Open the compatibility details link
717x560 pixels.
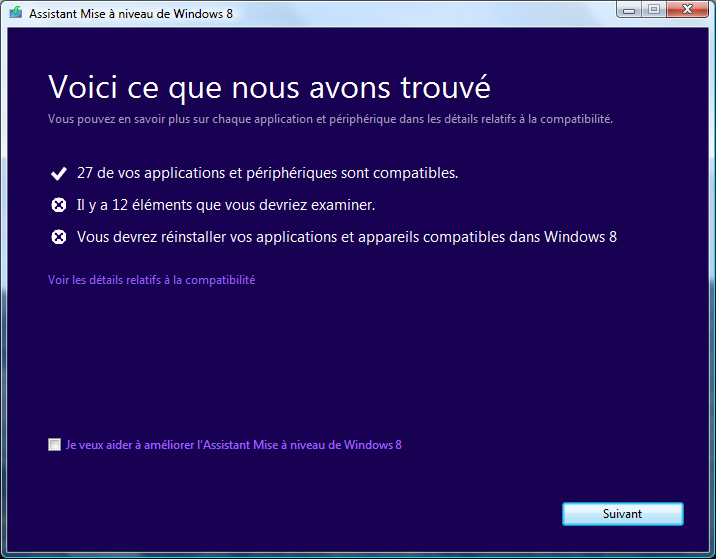coord(151,280)
